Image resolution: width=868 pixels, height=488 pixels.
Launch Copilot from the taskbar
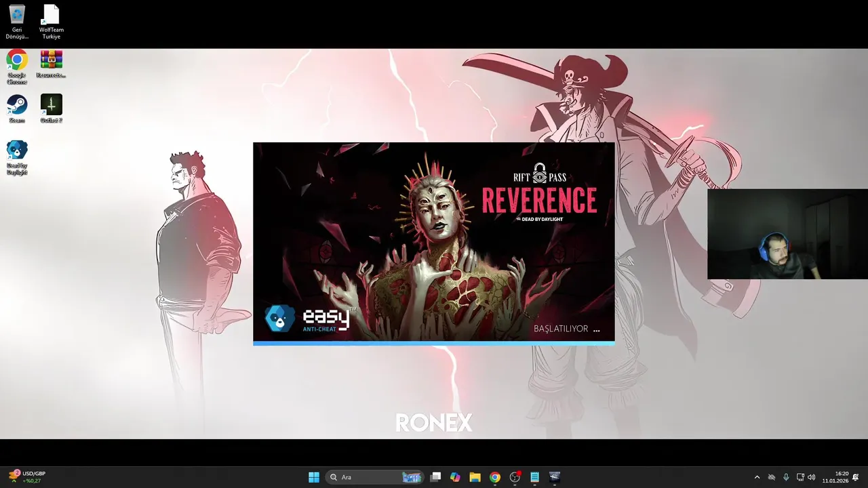(455, 477)
